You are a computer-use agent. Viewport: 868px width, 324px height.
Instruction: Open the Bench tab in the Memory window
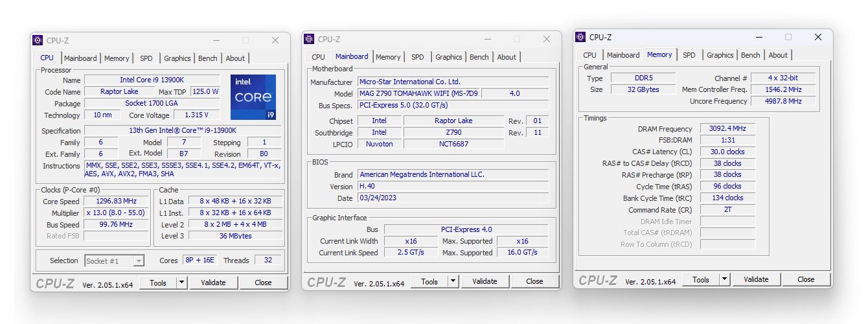coord(751,55)
